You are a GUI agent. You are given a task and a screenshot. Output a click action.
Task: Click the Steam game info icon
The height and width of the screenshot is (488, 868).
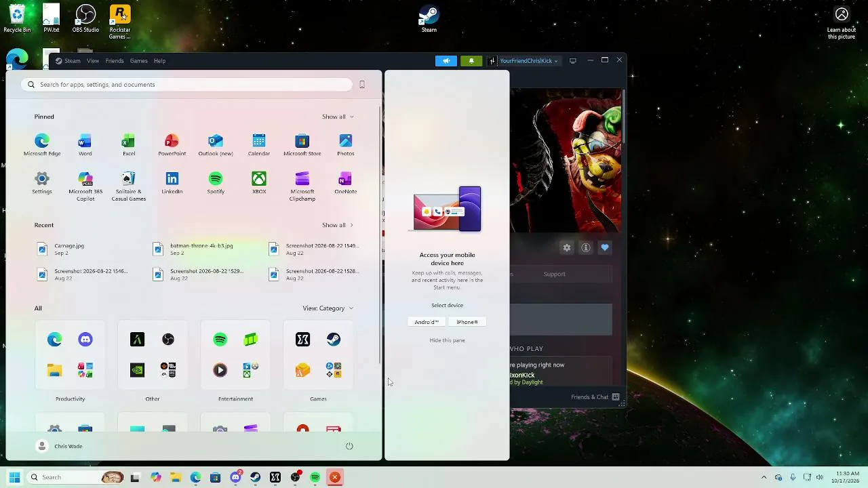586,248
